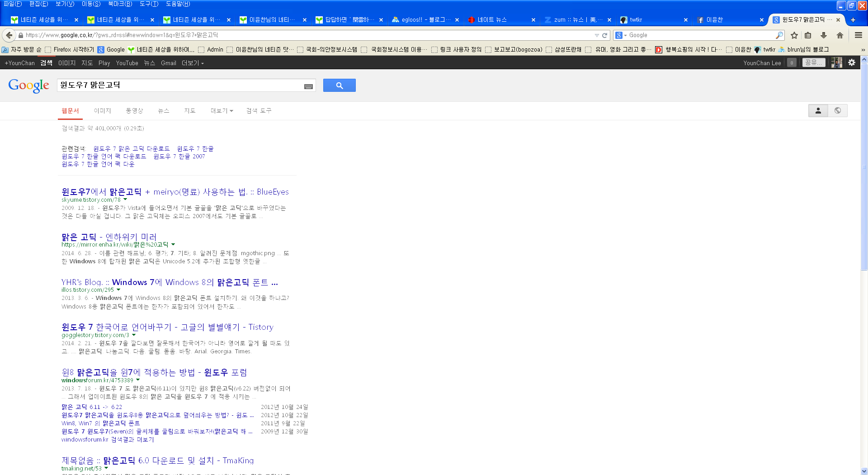The width and height of the screenshot is (868, 475).
Task: Click magnifier in Firefox search bar
Action: 779,35
